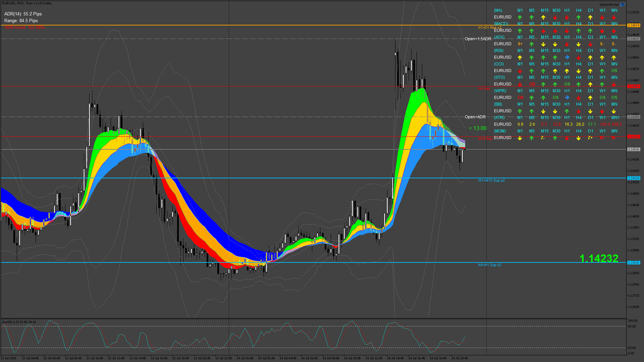Click the BB row H1 green up arrow

tap(567, 111)
